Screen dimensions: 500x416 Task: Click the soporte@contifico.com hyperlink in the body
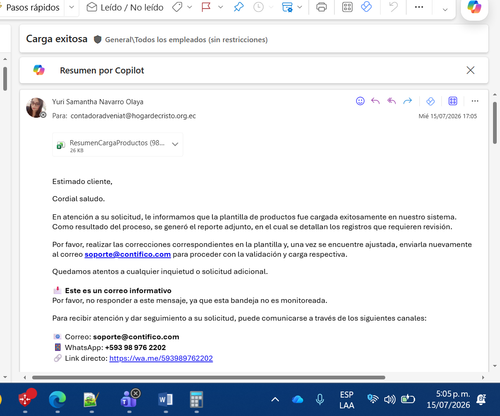128,254
